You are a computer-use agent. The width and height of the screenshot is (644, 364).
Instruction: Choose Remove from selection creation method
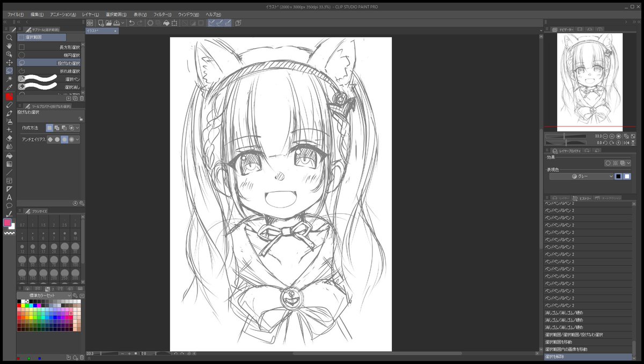(64, 128)
